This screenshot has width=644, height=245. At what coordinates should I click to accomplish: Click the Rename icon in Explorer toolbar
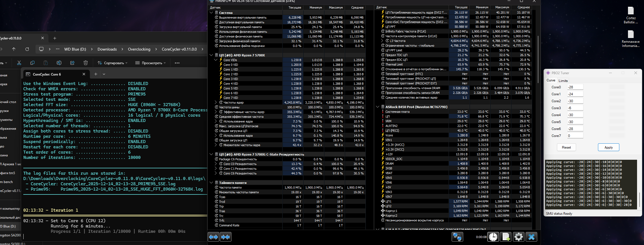[x=59, y=63]
